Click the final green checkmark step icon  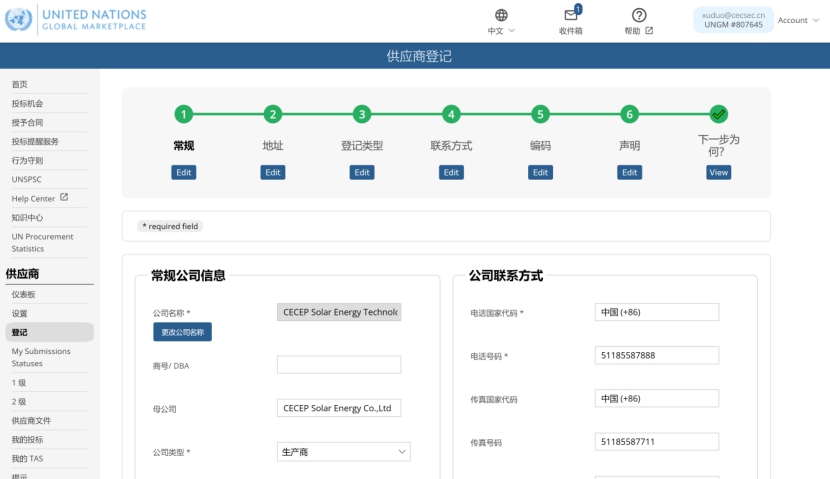[x=718, y=114]
